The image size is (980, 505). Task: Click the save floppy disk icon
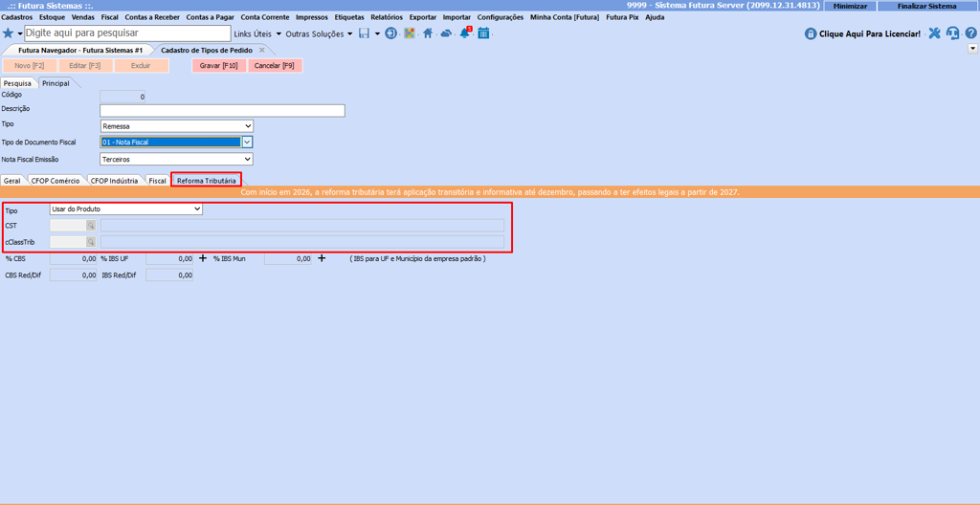click(364, 33)
